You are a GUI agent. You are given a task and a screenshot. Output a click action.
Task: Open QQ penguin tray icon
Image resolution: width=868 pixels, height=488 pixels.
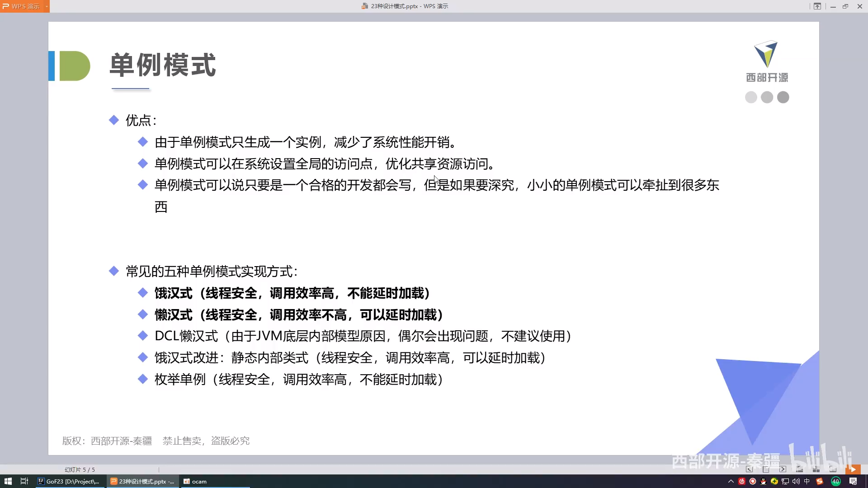tap(764, 481)
